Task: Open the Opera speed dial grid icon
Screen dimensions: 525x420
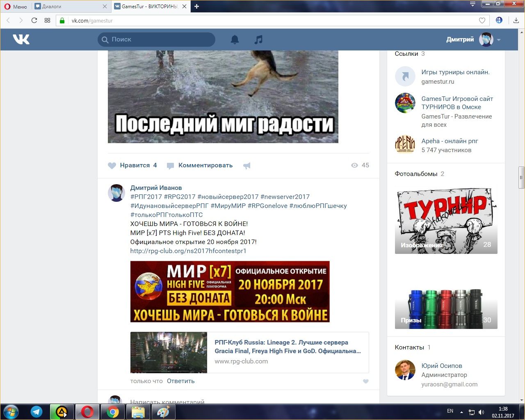Action: (x=47, y=21)
